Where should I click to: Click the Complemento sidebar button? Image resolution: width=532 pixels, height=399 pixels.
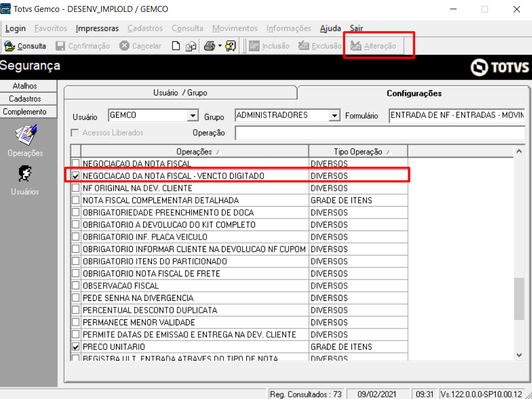pos(25,112)
